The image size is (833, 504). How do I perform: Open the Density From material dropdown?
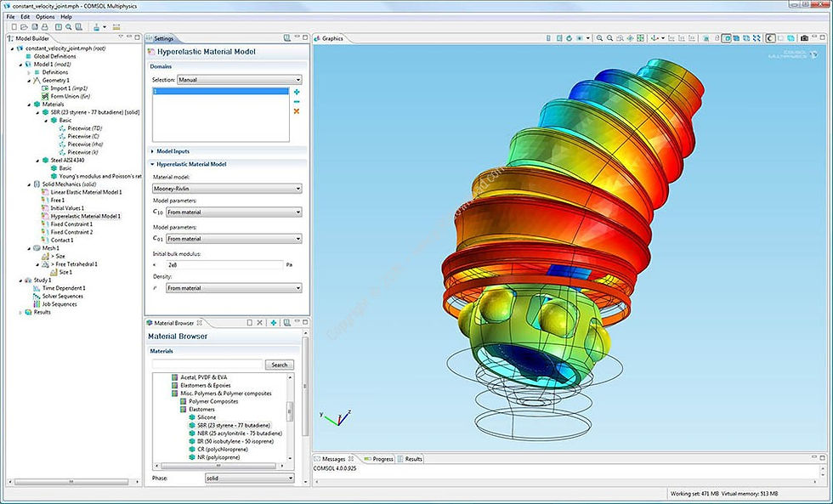(x=234, y=288)
